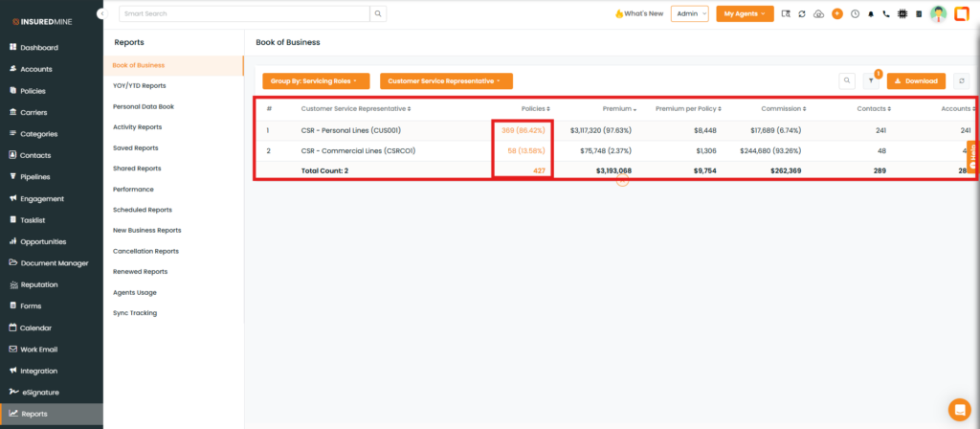Image resolution: width=980 pixels, height=429 pixels.
Task: Refresh the report using table refresh icon
Action: (x=962, y=81)
